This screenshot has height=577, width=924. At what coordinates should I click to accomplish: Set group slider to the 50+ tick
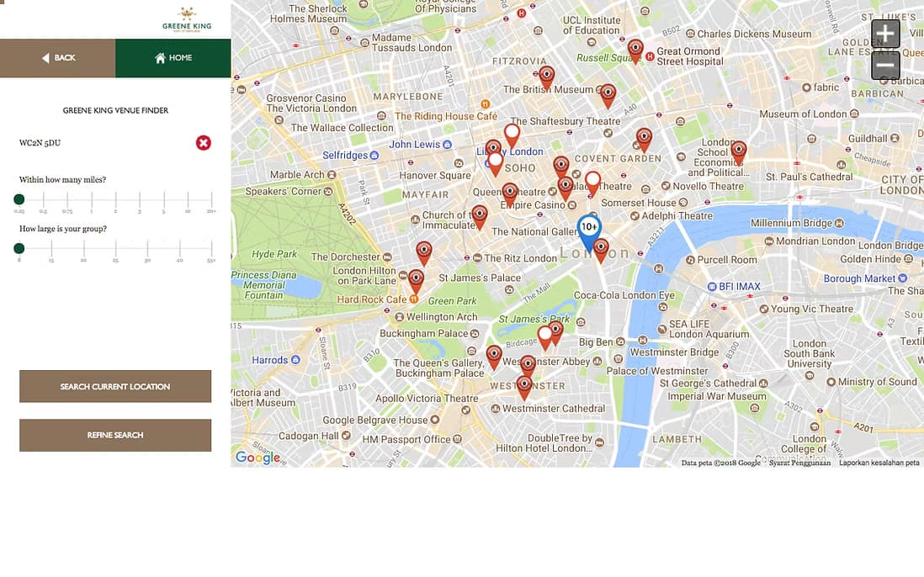click(211, 248)
